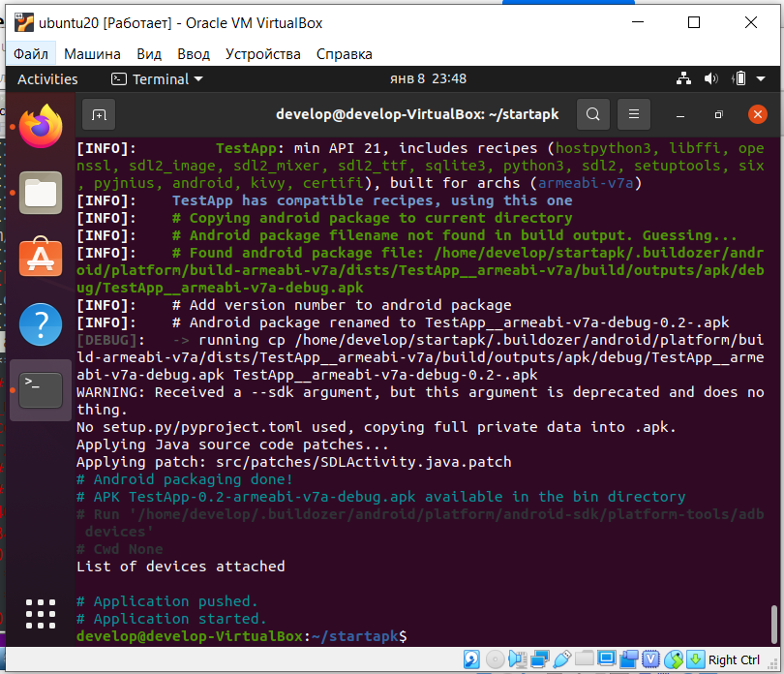Image resolution: width=784 pixels, height=674 pixels.
Task: Click the mouse integration status icon
Action: point(674,659)
